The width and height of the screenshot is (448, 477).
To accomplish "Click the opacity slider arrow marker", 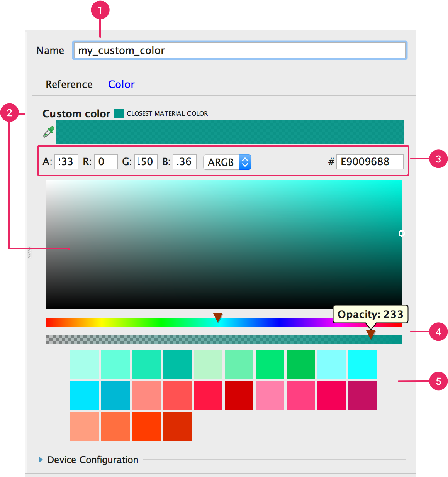I will tap(371, 335).
